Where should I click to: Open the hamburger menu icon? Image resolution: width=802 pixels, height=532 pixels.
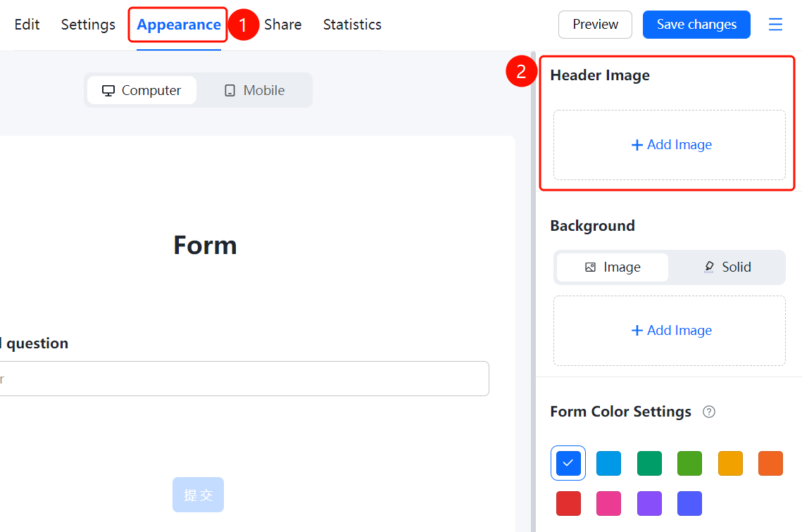[x=775, y=25]
